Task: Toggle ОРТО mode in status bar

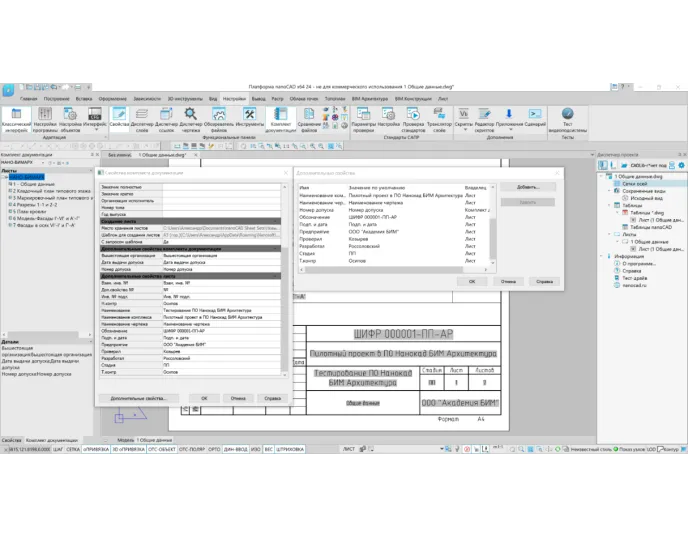Action: (213, 450)
